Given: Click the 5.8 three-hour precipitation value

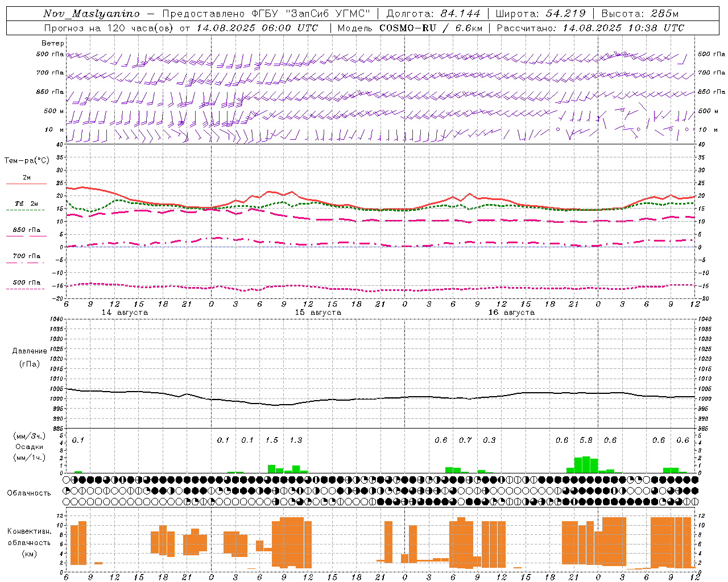Looking at the screenshot, I should [x=586, y=440].
